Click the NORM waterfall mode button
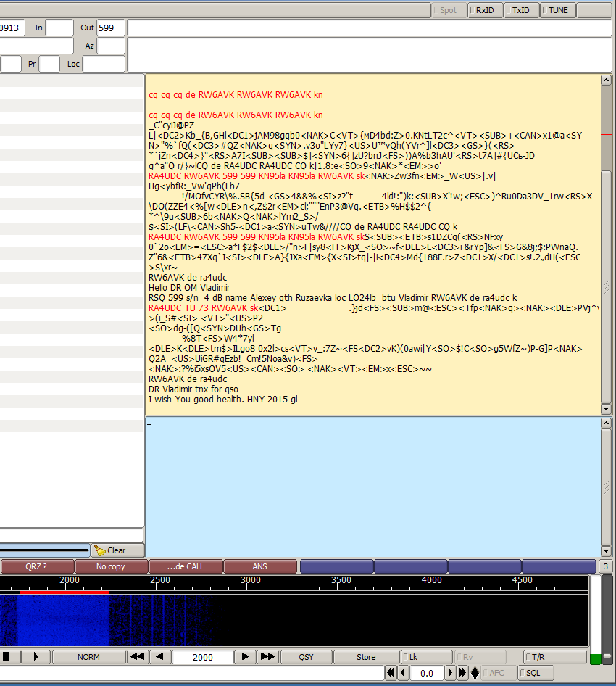The image size is (616, 686). point(88,657)
